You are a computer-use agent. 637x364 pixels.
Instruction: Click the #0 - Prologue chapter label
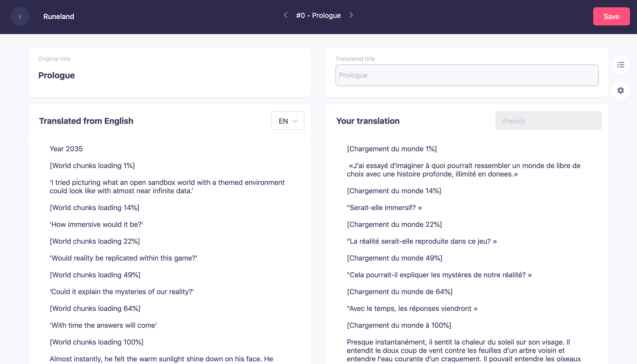click(x=318, y=15)
